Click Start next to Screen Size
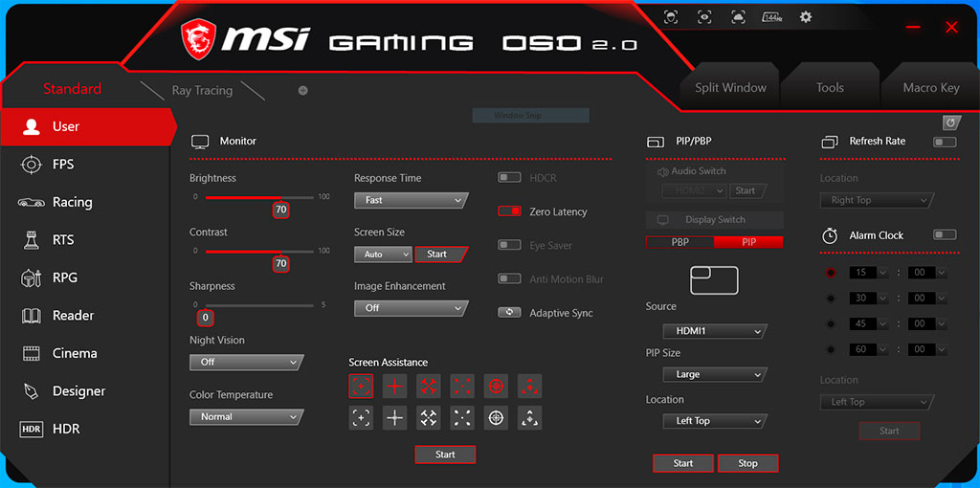The image size is (980, 488). pyautogui.click(x=441, y=255)
